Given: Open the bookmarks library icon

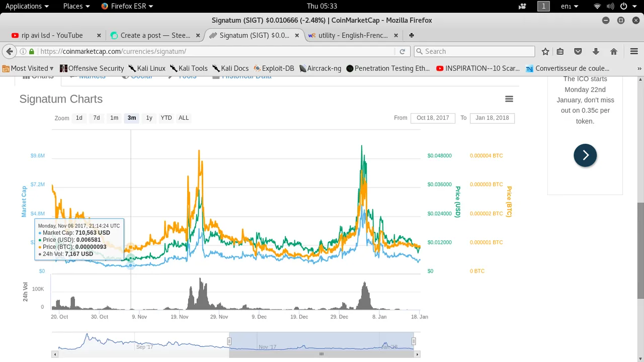Looking at the screenshot, I should point(560,51).
